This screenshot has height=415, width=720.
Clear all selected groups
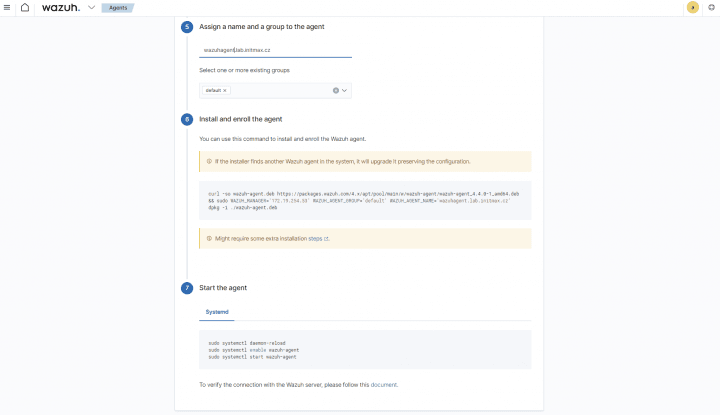pyautogui.click(x=335, y=90)
